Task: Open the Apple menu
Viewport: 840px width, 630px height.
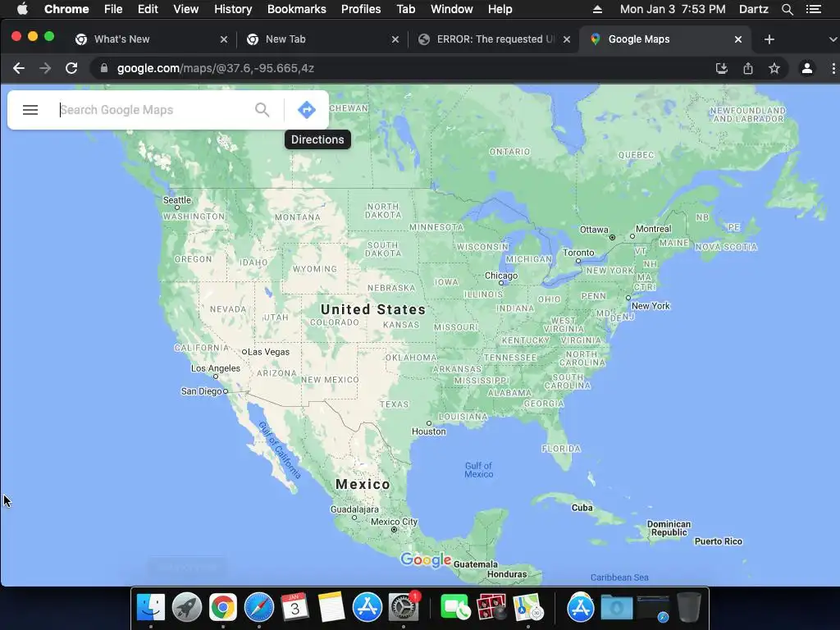Action: click(x=22, y=9)
